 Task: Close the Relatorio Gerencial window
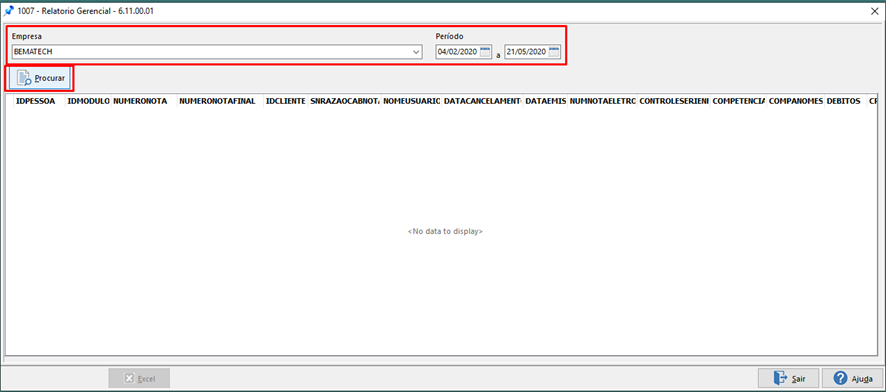click(x=875, y=10)
